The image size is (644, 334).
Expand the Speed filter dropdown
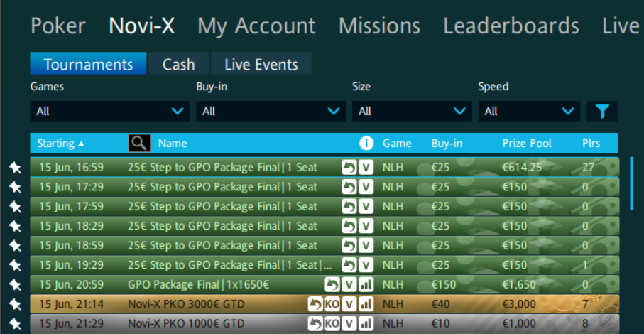[x=529, y=111]
